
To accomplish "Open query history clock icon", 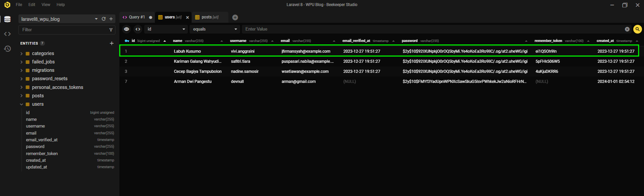I will (7, 49).
